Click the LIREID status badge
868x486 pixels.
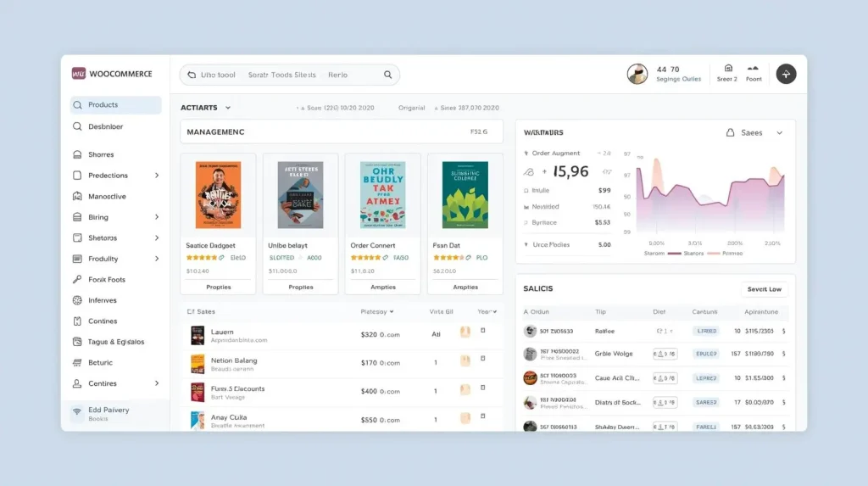[x=706, y=331]
